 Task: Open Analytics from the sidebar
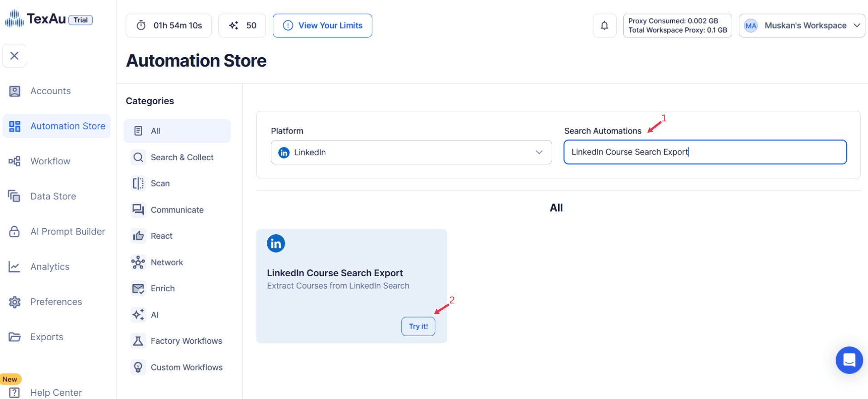pos(50,267)
